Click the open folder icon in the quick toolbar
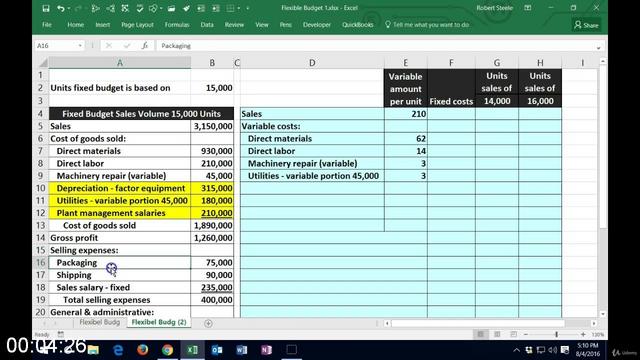640x360 pixels. tap(171, 8)
